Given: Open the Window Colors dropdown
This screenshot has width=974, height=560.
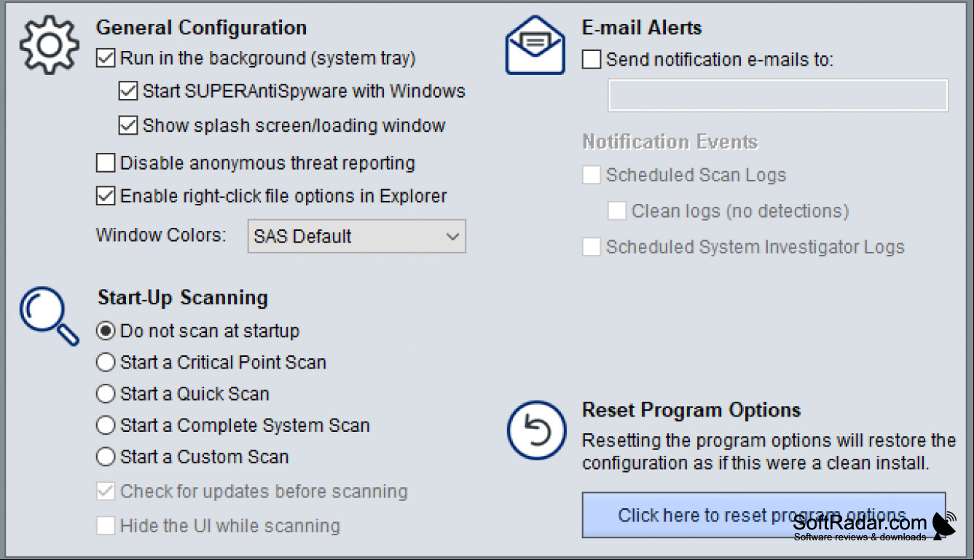Looking at the screenshot, I should pyautogui.click(x=357, y=237).
